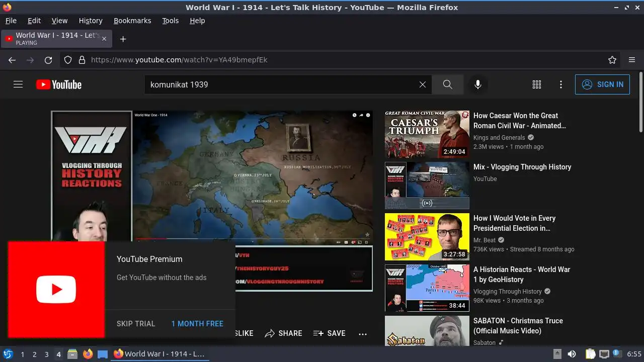Open the Help menu
Viewport: 644px width, 362px height.
[197, 21]
